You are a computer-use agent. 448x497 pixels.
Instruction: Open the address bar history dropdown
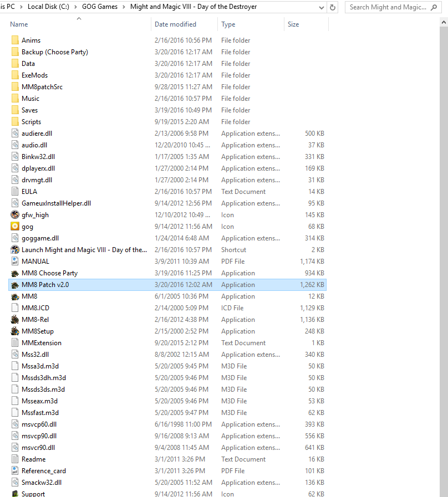322,7
